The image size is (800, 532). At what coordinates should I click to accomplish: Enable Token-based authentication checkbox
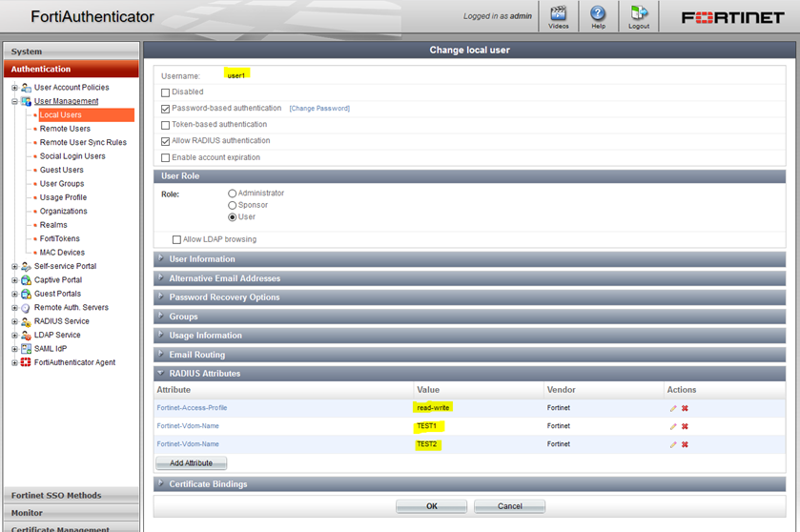(x=166, y=125)
